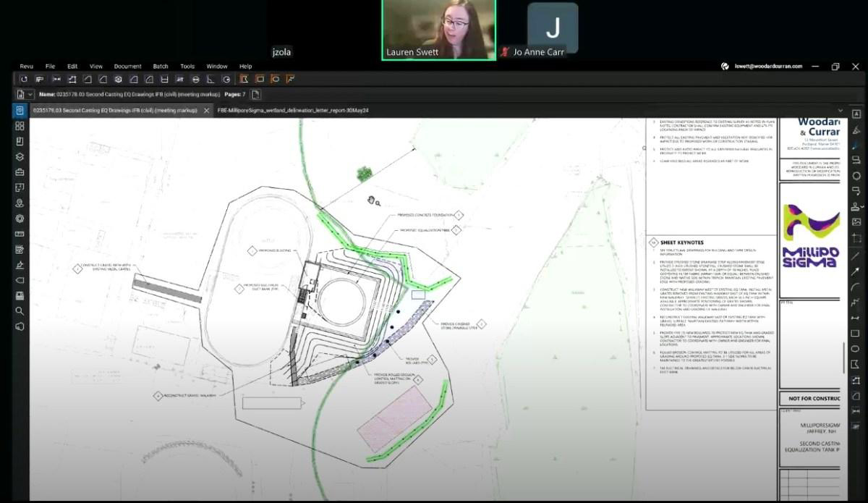
Task: Toggle the highlighted orange ellipse tool in toolbar
Action: [x=276, y=79]
